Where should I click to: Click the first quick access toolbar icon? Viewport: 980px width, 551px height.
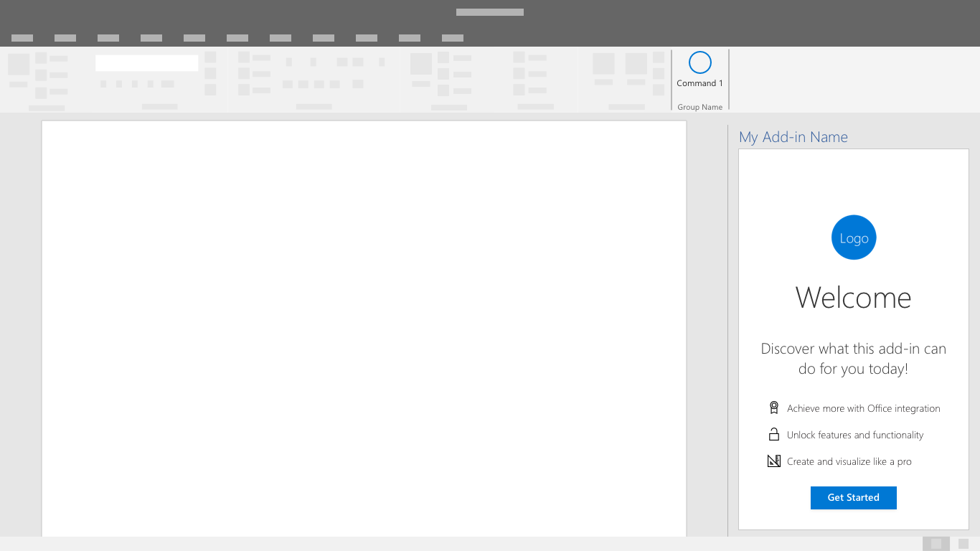[x=22, y=38]
